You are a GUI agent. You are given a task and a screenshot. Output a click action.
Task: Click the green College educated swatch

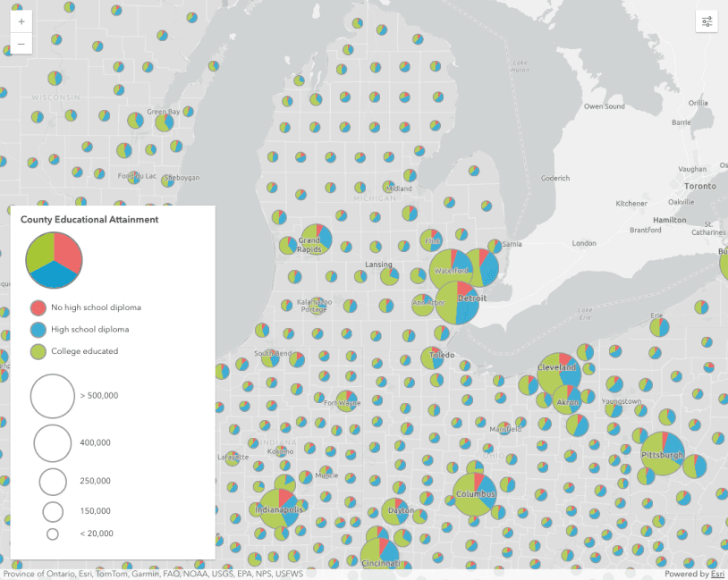(38, 351)
